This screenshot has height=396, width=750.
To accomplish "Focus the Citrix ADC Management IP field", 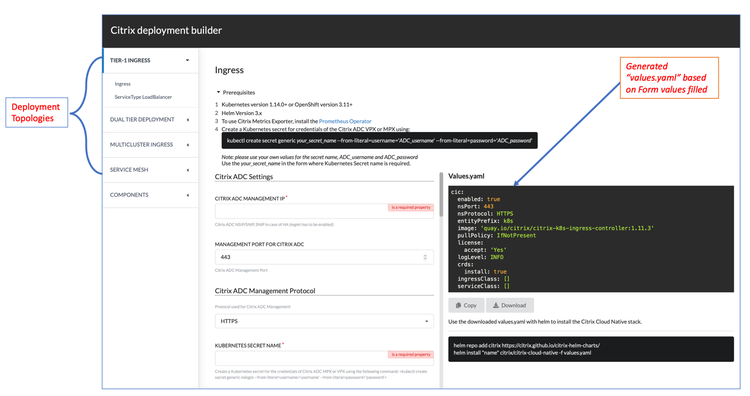I will 324,211.
